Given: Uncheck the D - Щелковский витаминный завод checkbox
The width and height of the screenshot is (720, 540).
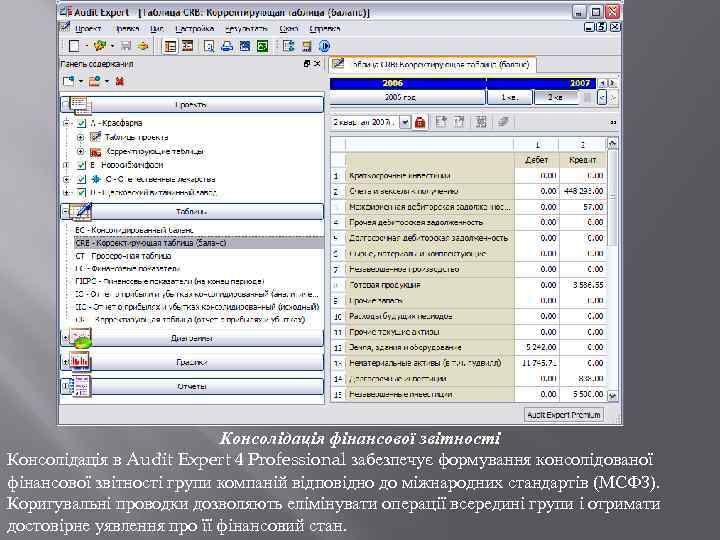Looking at the screenshot, I should [81, 192].
